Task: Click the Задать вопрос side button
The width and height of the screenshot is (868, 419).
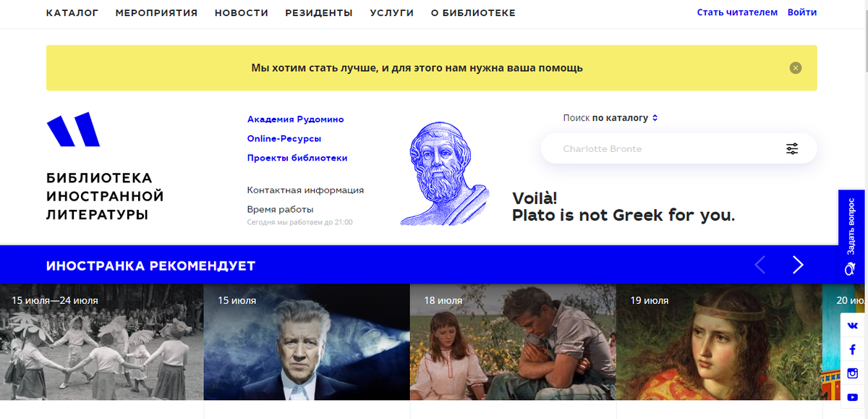Action: (851, 234)
